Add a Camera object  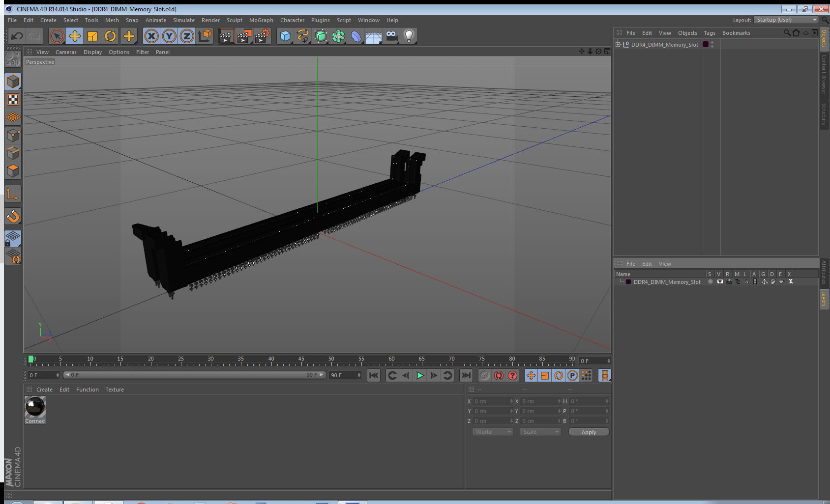tap(391, 36)
